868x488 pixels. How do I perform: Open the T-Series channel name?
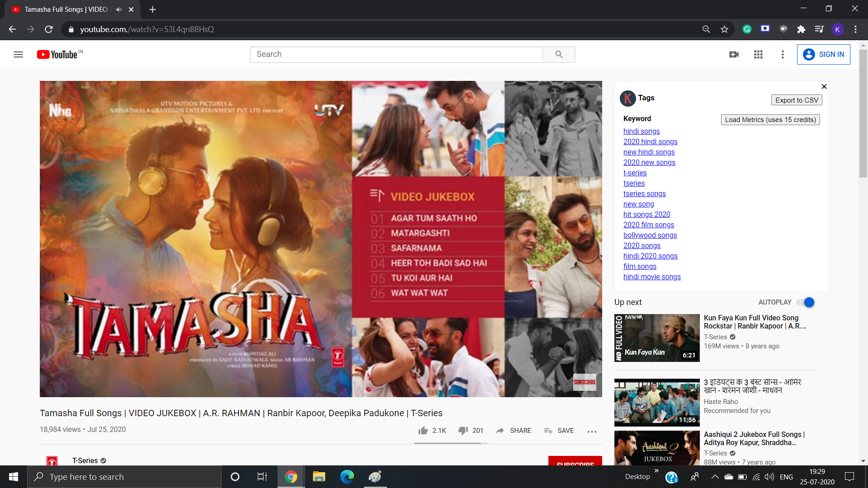[x=85, y=460]
